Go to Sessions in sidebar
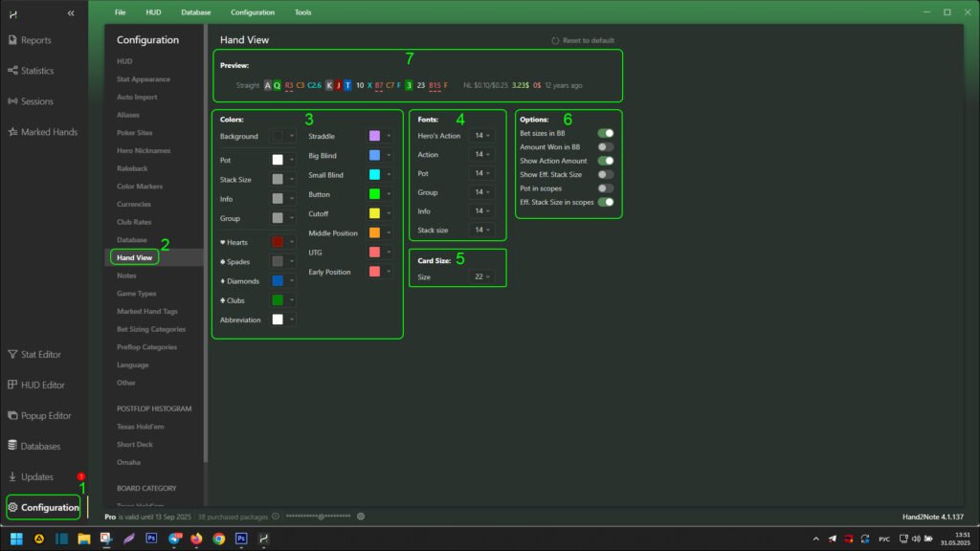 tap(36, 101)
